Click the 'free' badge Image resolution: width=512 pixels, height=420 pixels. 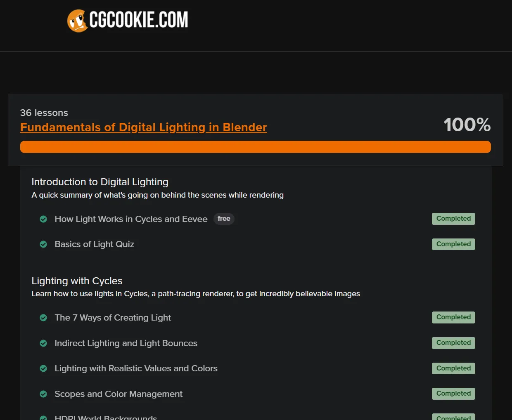[x=224, y=219]
